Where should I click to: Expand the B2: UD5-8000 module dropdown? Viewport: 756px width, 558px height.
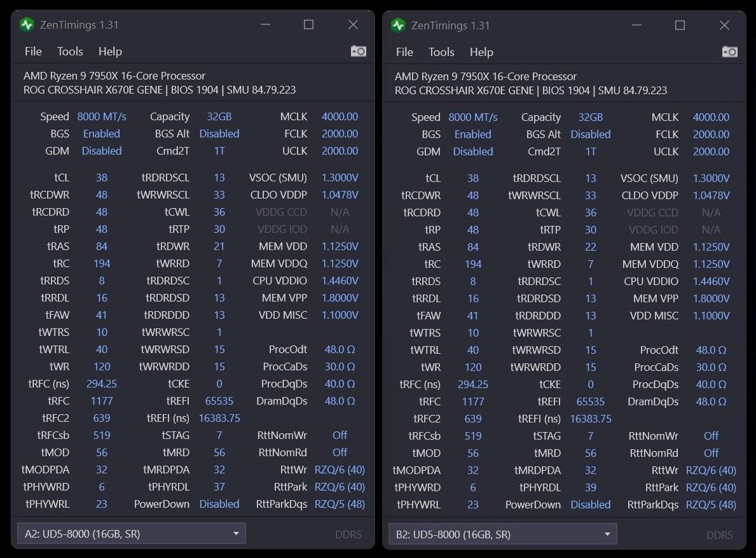502,534
